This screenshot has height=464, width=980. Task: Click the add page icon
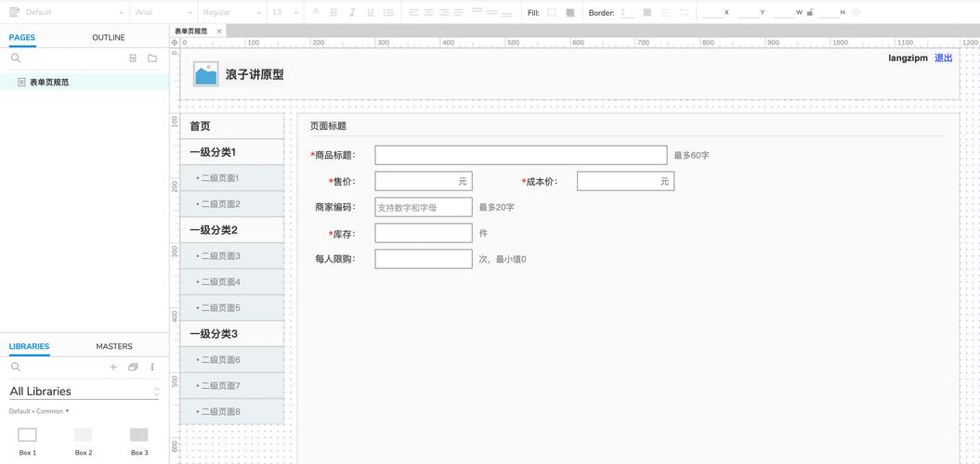coord(133,58)
